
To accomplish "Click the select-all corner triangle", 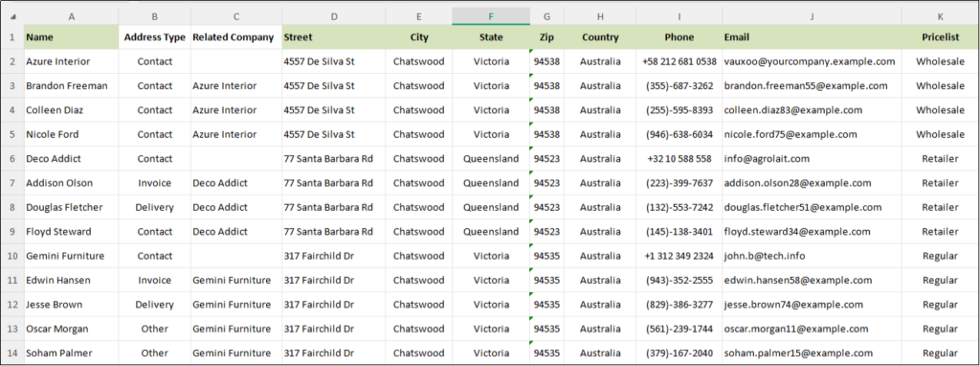I will (13, 16).
